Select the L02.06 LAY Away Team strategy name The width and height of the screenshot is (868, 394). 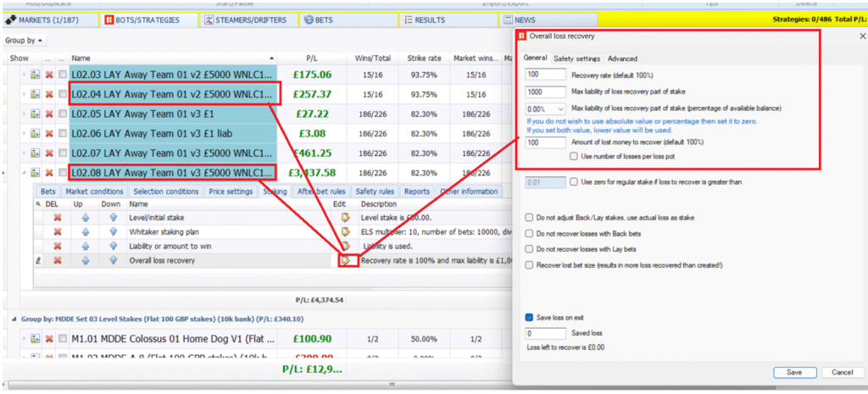173,133
